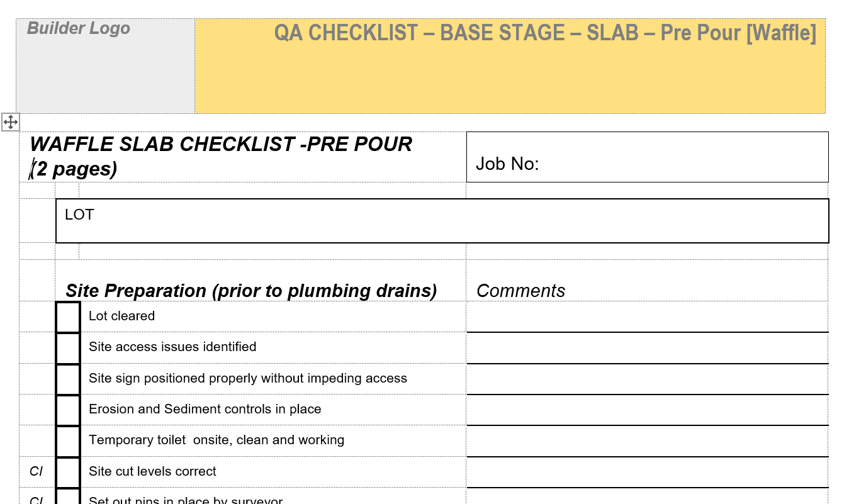Click inside the LOT box

pyautogui.click(x=442, y=221)
